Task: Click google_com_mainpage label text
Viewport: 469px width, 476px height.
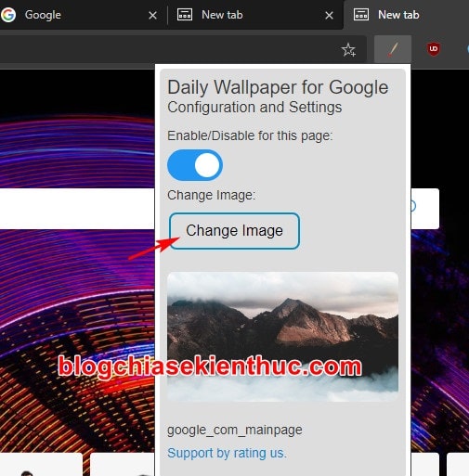Action: pos(235,430)
